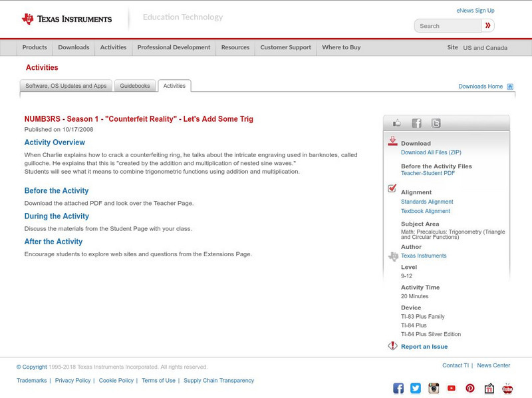Open the Activities navigation menu
The height and width of the screenshot is (398, 532).
click(x=113, y=47)
